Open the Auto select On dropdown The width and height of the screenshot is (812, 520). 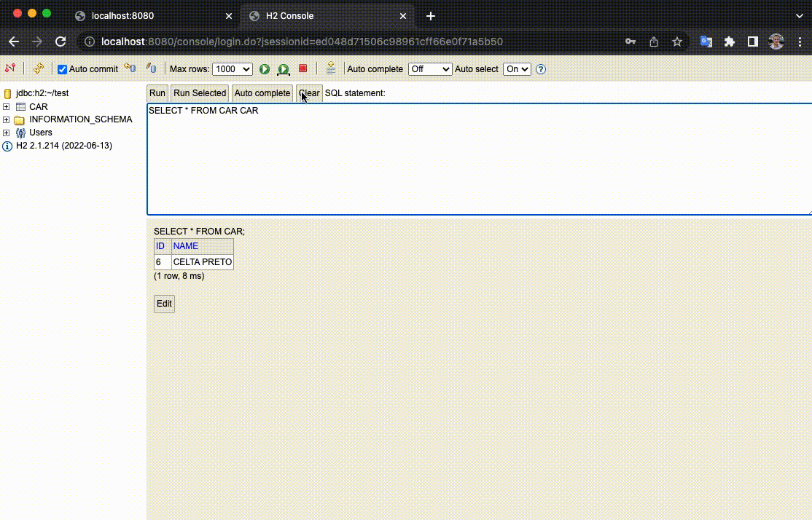517,69
